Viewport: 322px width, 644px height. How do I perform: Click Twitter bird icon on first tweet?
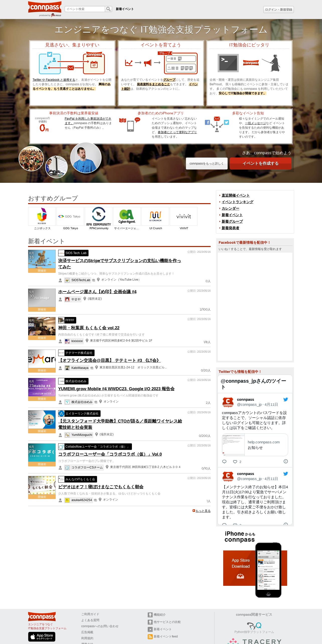point(286,399)
